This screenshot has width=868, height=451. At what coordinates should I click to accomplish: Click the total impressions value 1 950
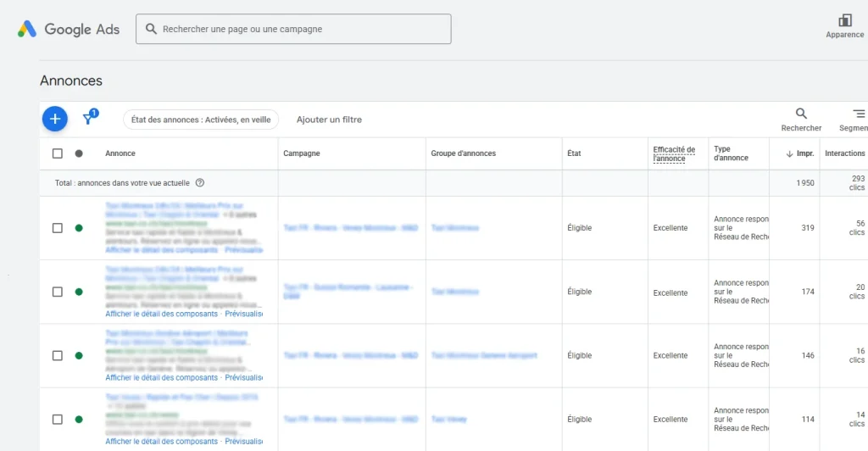point(805,182)
